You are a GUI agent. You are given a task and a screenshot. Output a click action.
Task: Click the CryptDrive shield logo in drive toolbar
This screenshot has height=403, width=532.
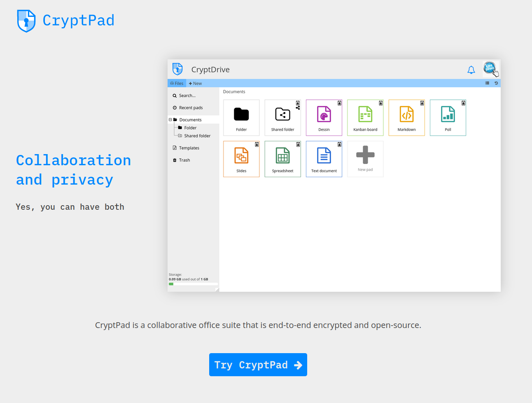(177, 69)
